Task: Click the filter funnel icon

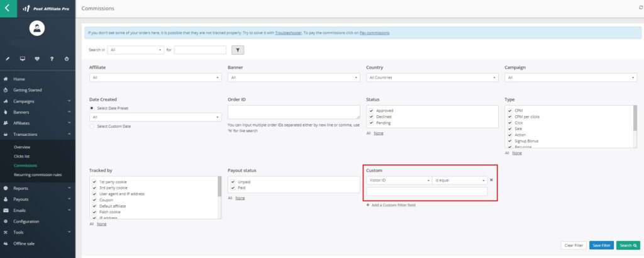Action: coord(238,50)
